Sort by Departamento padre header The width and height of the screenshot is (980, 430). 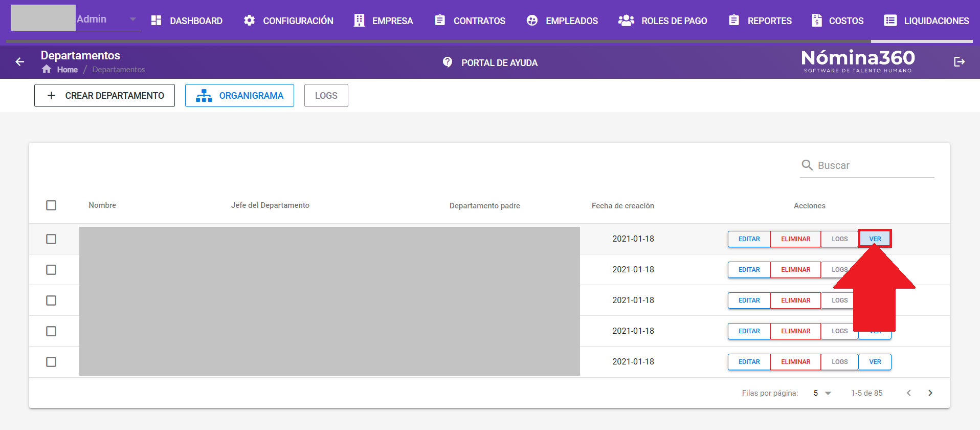pyautogui.click(x=484, y=206)
